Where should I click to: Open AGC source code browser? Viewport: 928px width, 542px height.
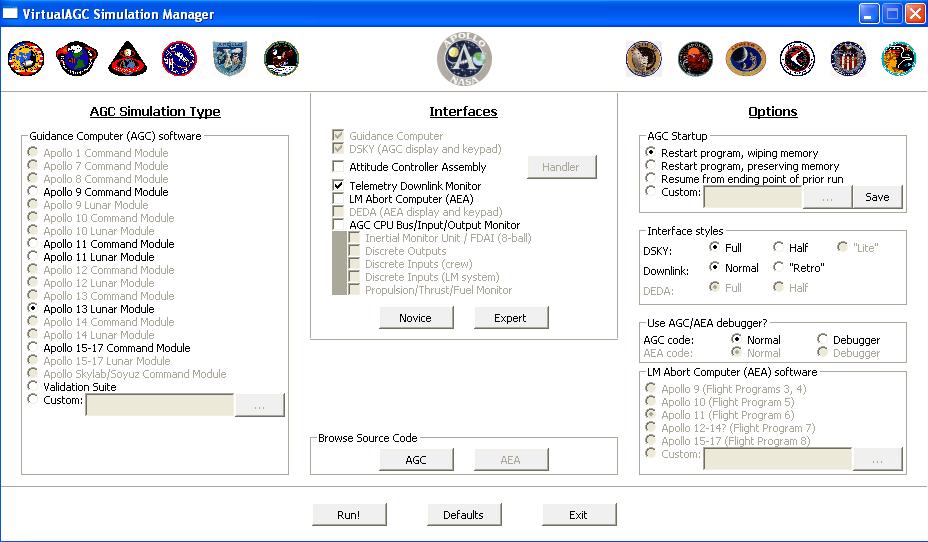416,460
